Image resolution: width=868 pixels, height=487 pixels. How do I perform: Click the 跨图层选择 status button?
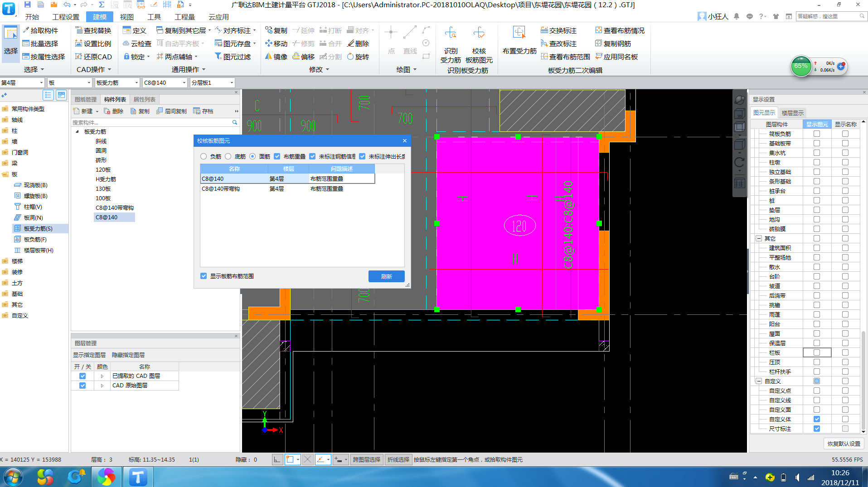click(367, 459)
